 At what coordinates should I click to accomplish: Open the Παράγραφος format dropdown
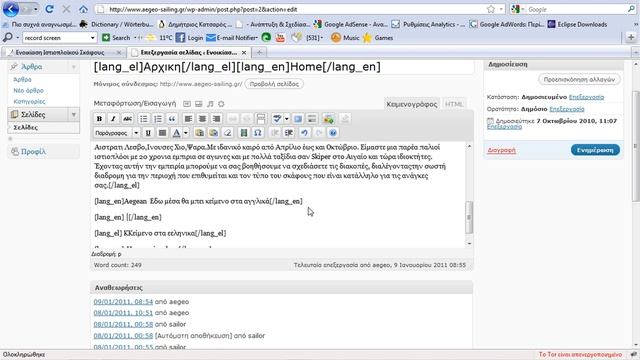pos(117,133)
